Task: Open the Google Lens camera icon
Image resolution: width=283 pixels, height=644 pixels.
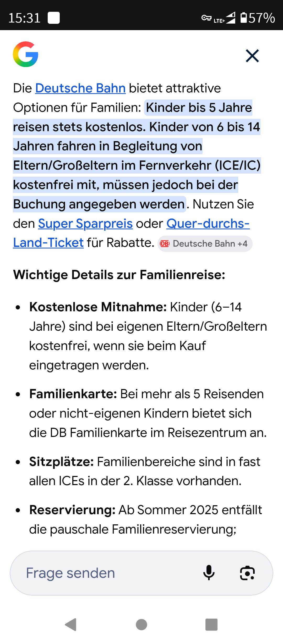Action: [x=247, y=573]
